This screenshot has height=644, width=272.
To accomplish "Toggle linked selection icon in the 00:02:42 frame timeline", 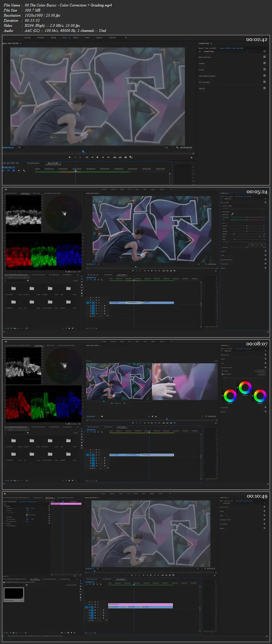I will point(14,170).
